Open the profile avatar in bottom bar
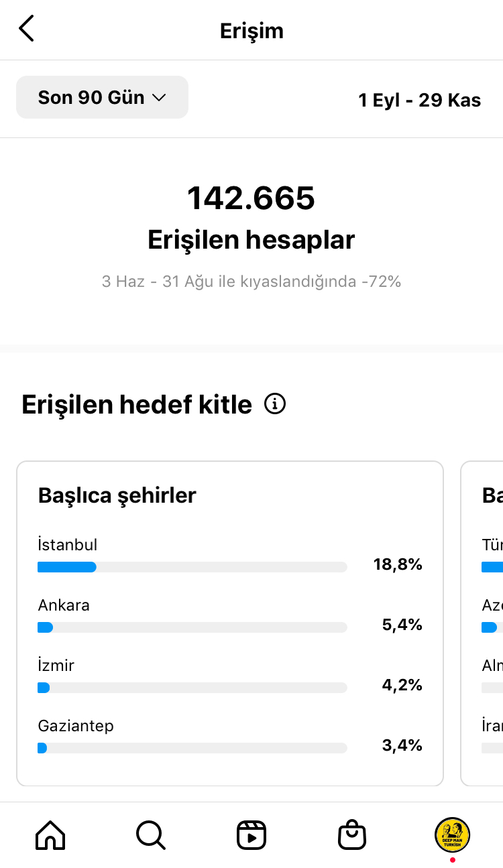The height and width of the screenshot is (868, 503). [x=453, y=835]
